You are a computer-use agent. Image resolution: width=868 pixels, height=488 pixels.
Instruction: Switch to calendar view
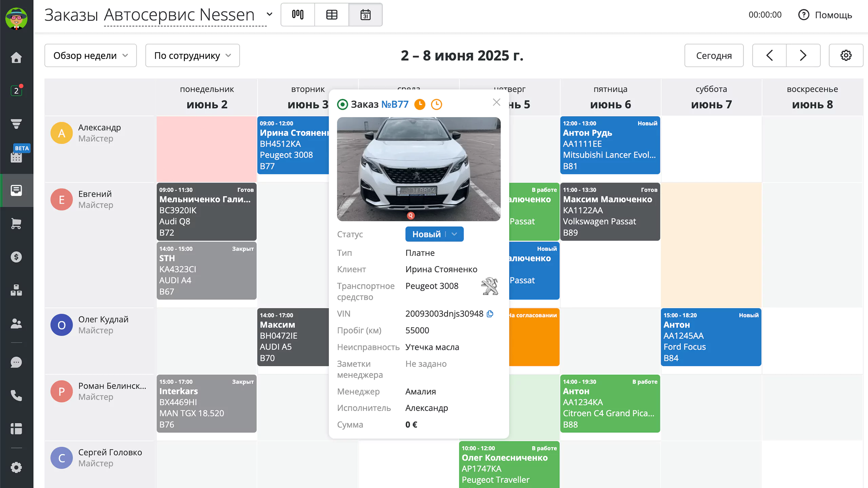(366, 15)
